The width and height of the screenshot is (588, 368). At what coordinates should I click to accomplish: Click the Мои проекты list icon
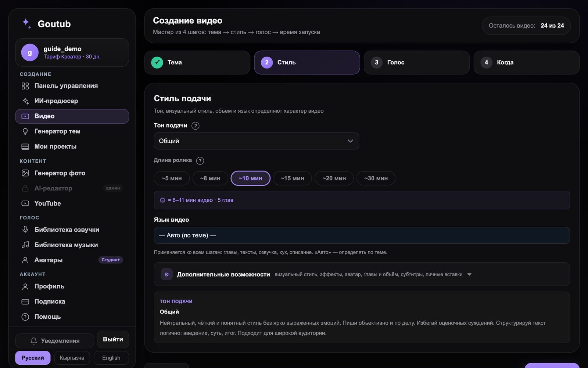pyautogui.click(x=25, y=146)
